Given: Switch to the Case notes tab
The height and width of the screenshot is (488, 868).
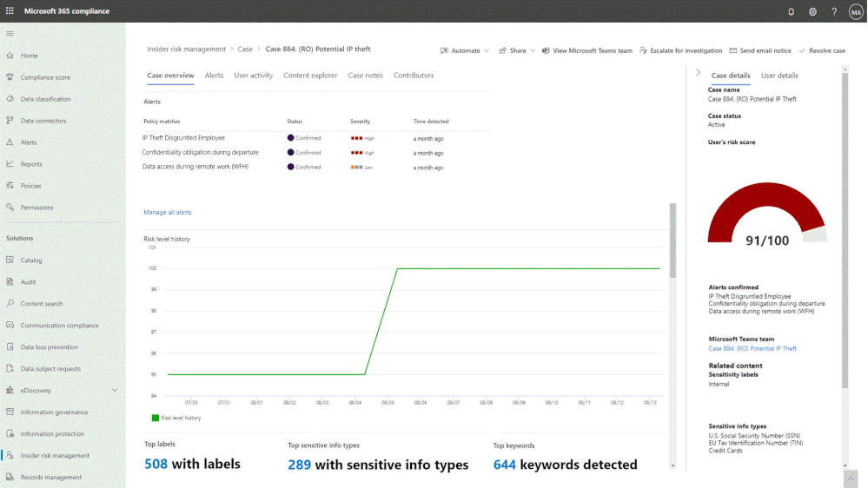Looking at the screenshot, I should [x=365, y=76].
